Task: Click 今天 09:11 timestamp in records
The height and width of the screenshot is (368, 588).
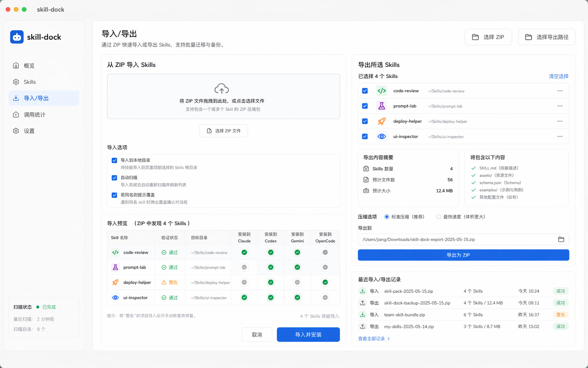Action: click(529, 303)
